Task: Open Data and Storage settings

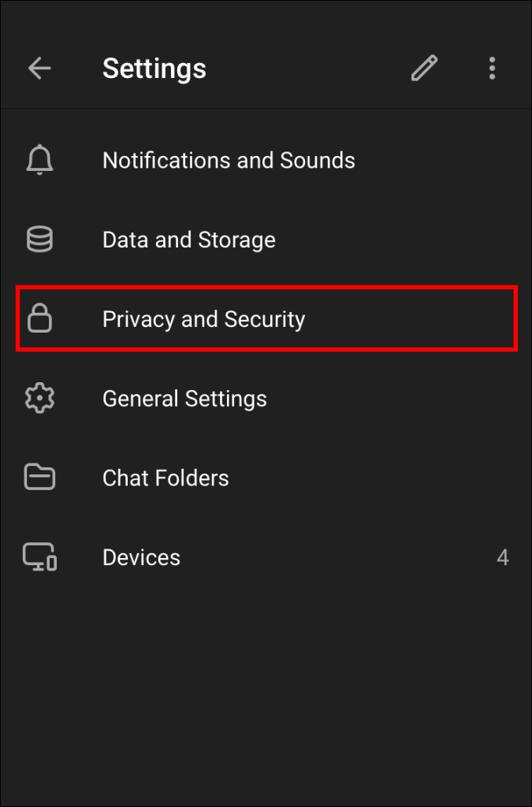Action: point(188,239)
